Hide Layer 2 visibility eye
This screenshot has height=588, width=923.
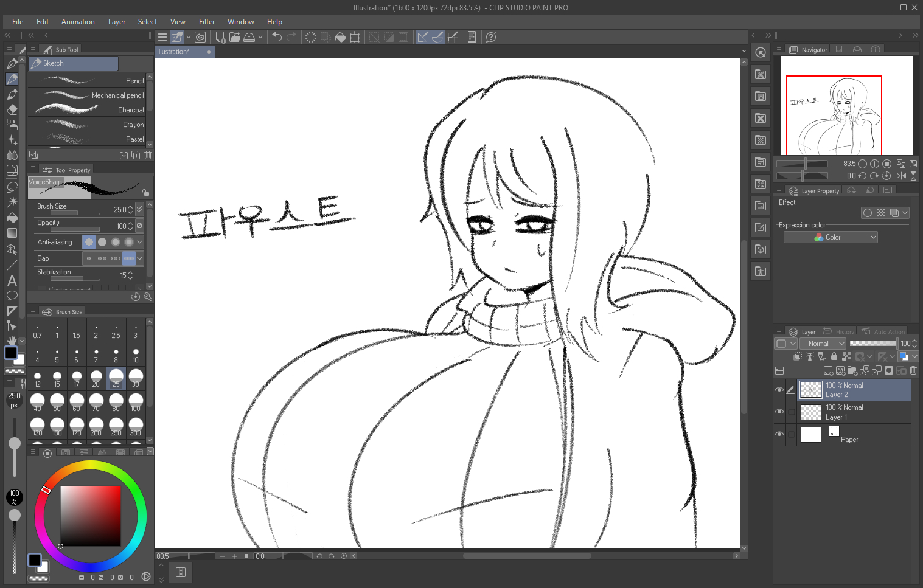pos(779,390)
